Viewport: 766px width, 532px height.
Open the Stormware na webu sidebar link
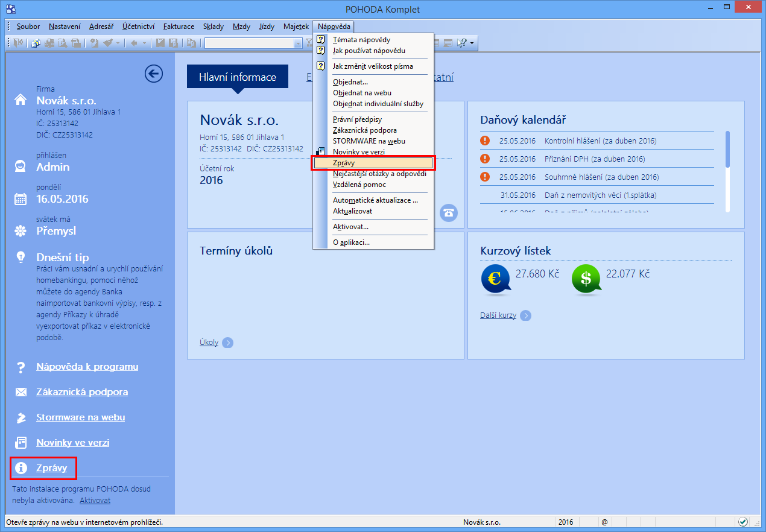81,417
